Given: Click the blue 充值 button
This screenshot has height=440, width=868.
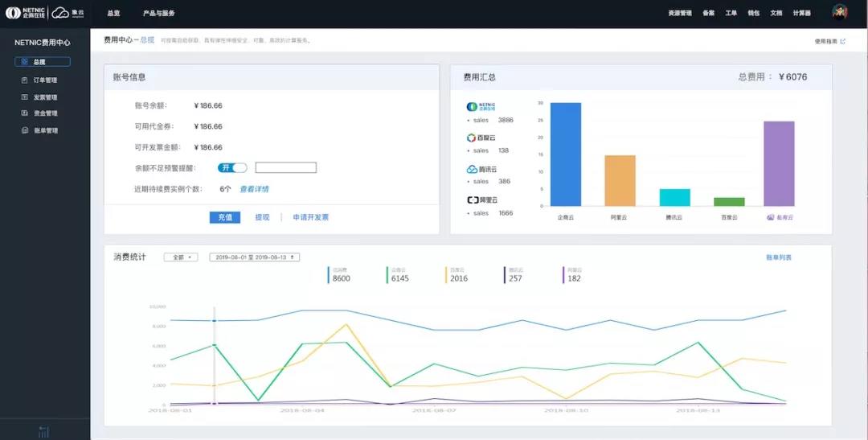Looking at the screenshot, I should click(225, 217).
